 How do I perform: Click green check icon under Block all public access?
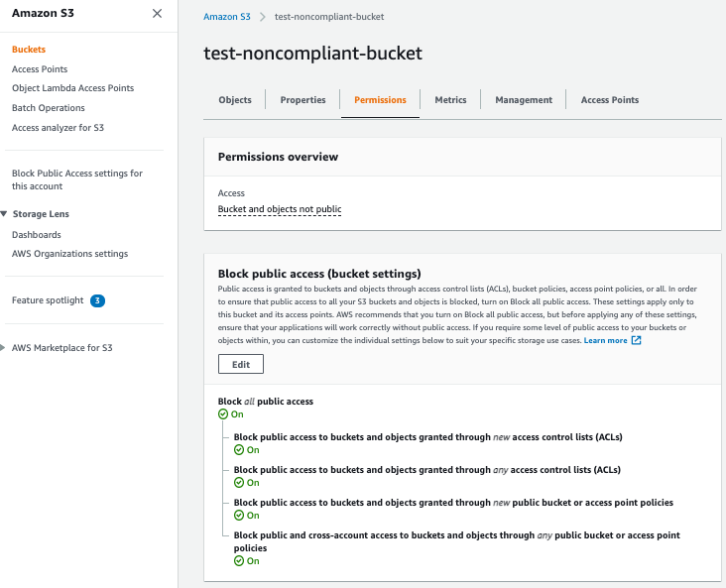(x=223, y=414)
